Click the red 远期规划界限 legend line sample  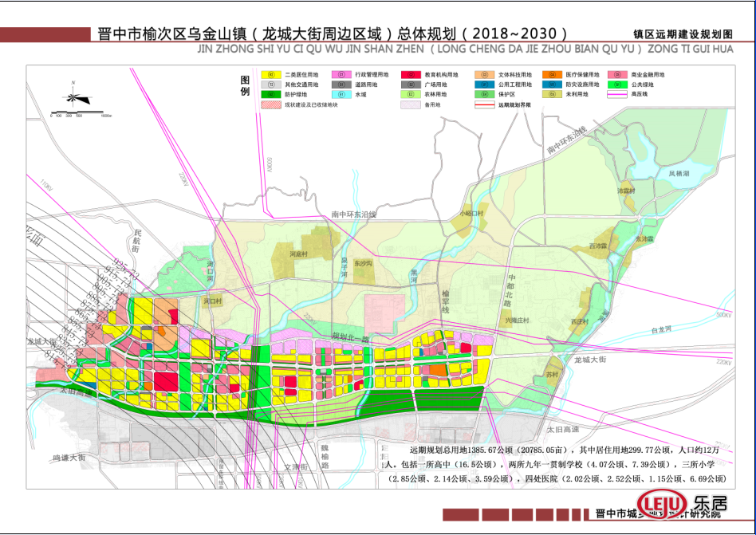coord(485,104)
